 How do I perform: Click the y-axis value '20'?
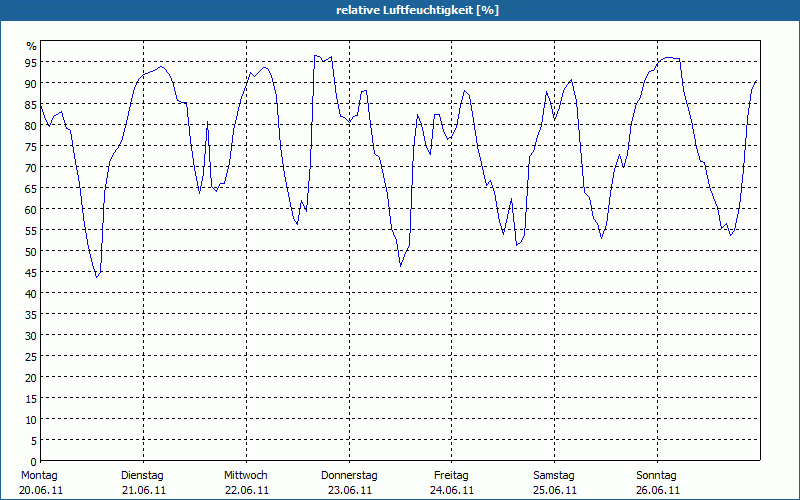pyautogui.click(x=31, y=378)
